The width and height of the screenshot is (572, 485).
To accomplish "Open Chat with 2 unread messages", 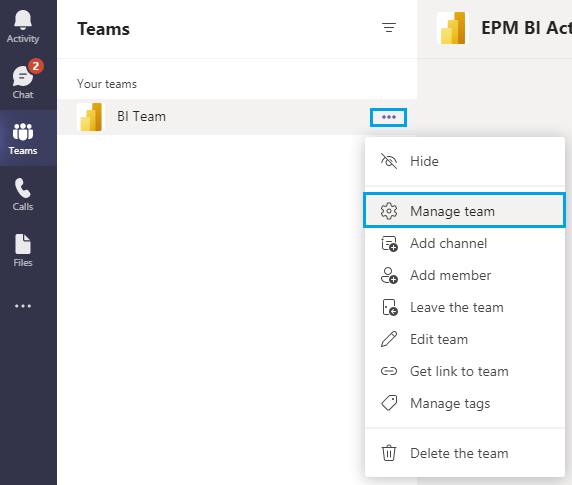I will pyautogui.click(x=23, y=82).
